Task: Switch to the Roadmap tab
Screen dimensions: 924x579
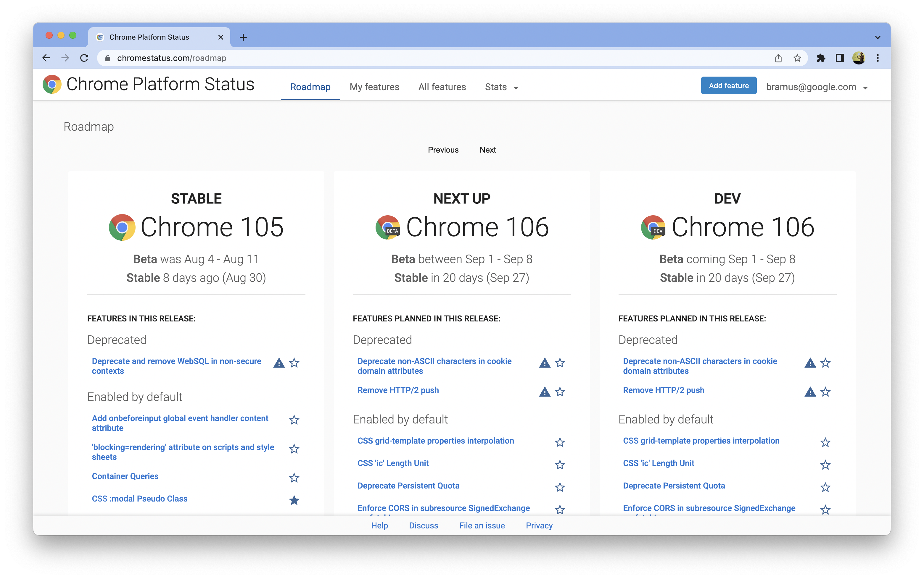Action: tap(310, 87)
